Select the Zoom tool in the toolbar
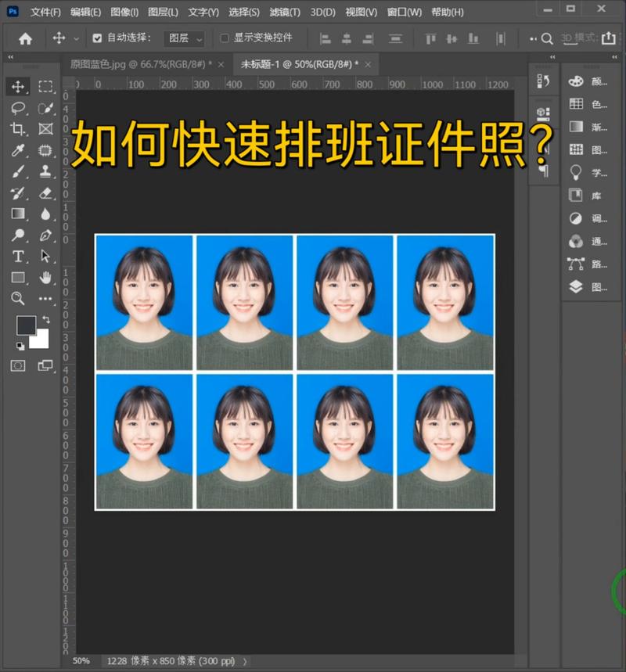The height and width of the screenshot is (672, 626). point(17,299)
